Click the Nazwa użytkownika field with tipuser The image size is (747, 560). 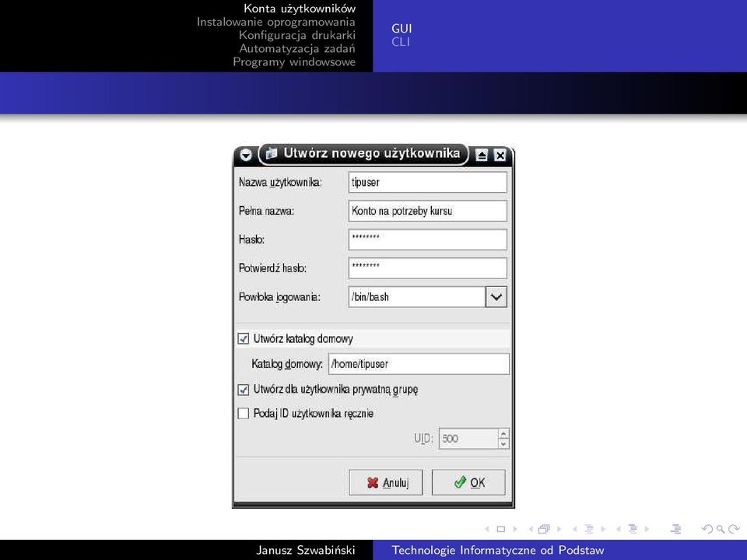[x=428, y=182]
